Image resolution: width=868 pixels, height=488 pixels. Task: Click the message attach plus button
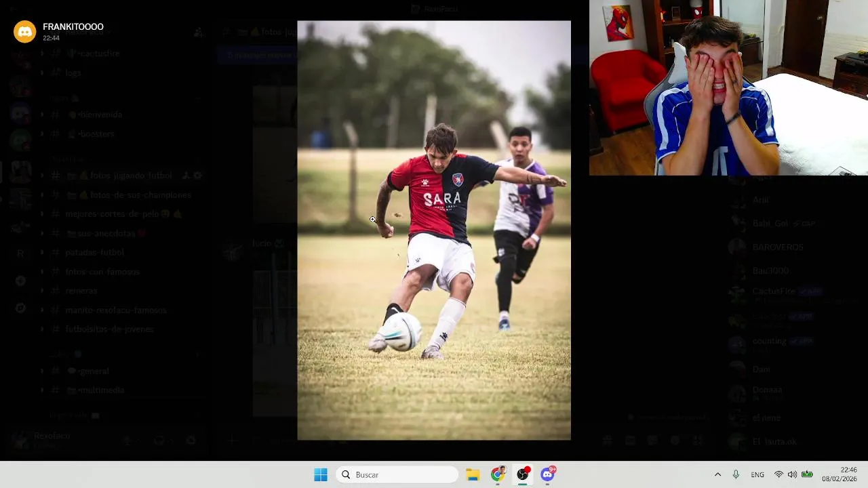(232, 441)
